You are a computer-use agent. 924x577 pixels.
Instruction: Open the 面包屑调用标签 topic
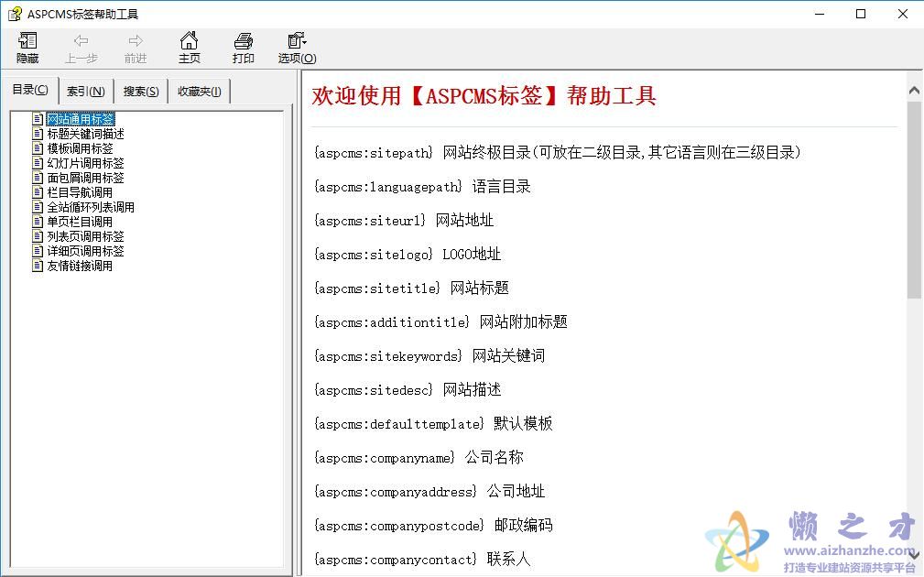[x=85, y=178]
